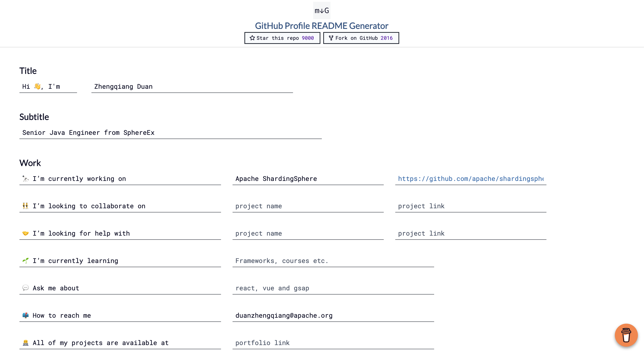Click the star icon in Star button
The width and height of the screenshot is (644, 351).
click(x=252, y=38)
